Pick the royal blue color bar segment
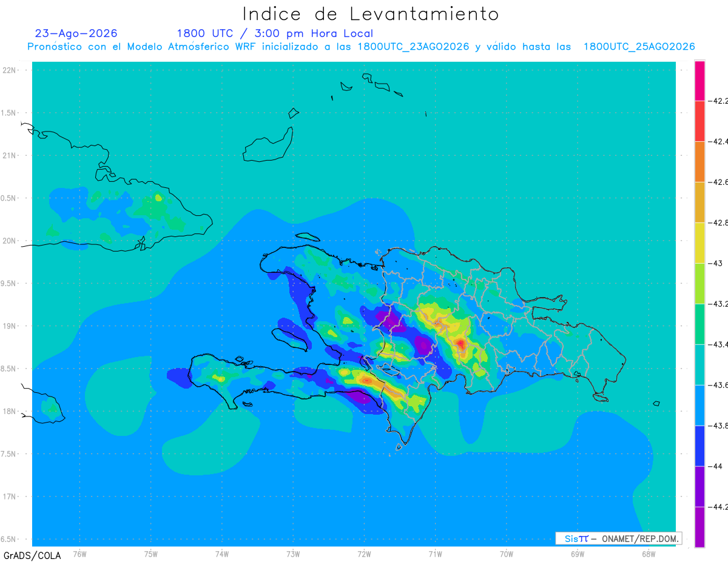The height and width of the screenshot is (562, 728). pyautogui.click(x=699, y=446)
